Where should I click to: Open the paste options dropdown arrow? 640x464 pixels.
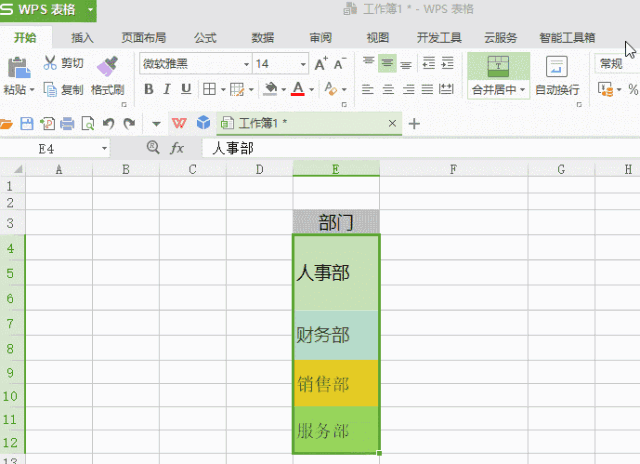click(32, 89)
